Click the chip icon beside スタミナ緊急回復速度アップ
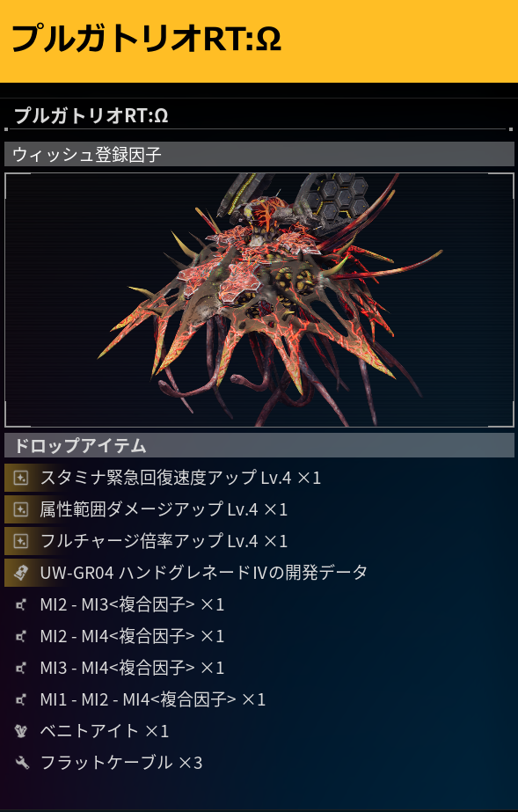518x812 pixels. tap(21, 478)
